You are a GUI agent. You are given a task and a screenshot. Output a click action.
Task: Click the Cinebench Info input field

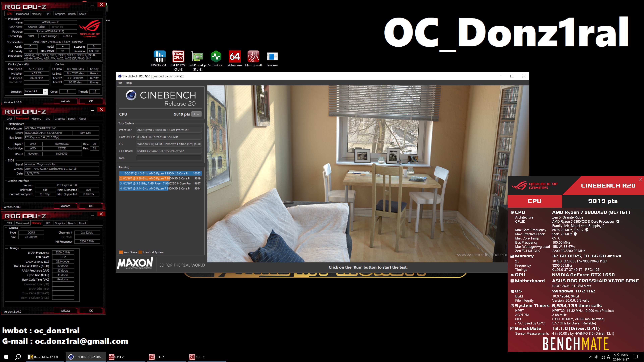pyautogui.click(x=169, y=158)
